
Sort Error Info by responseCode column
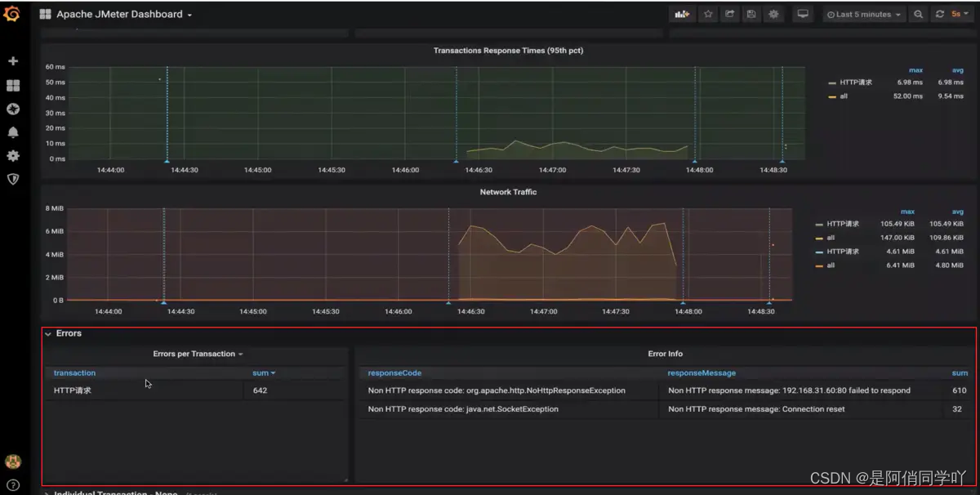394,373
